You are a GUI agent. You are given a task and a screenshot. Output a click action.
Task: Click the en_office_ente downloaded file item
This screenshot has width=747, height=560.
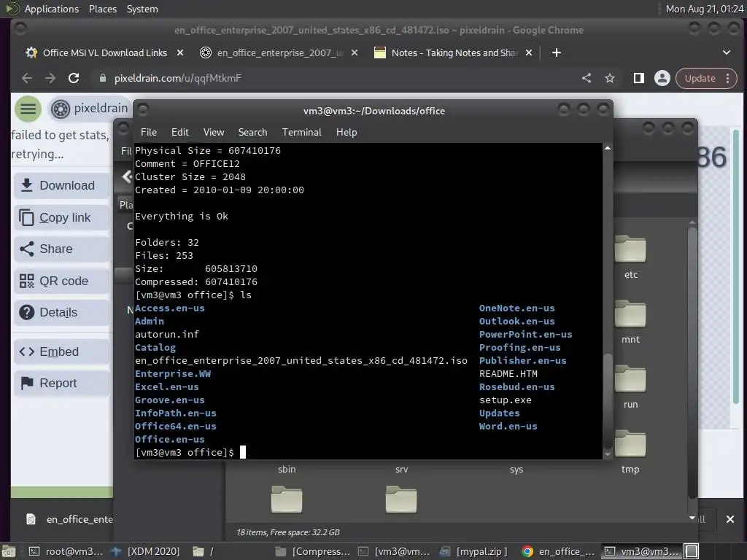[x=69, y=519]
